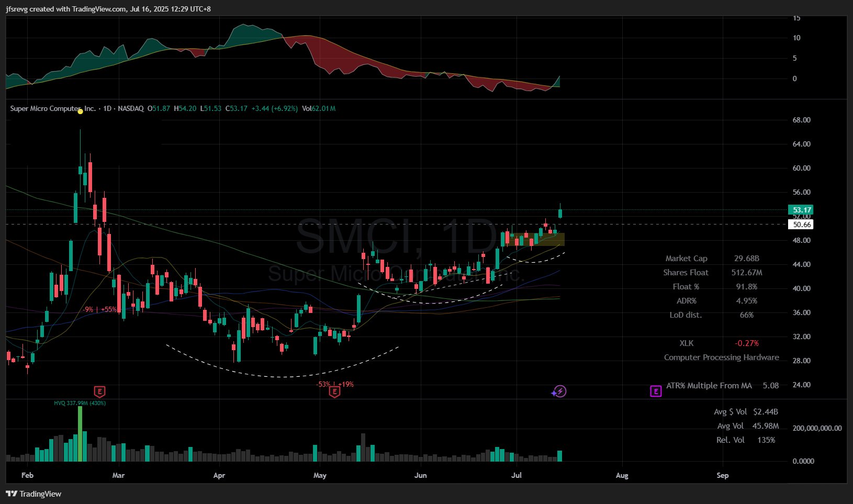The image size is (853, 504).
Task: Click the NASDAQ exchange label
Action: point(130,108)
